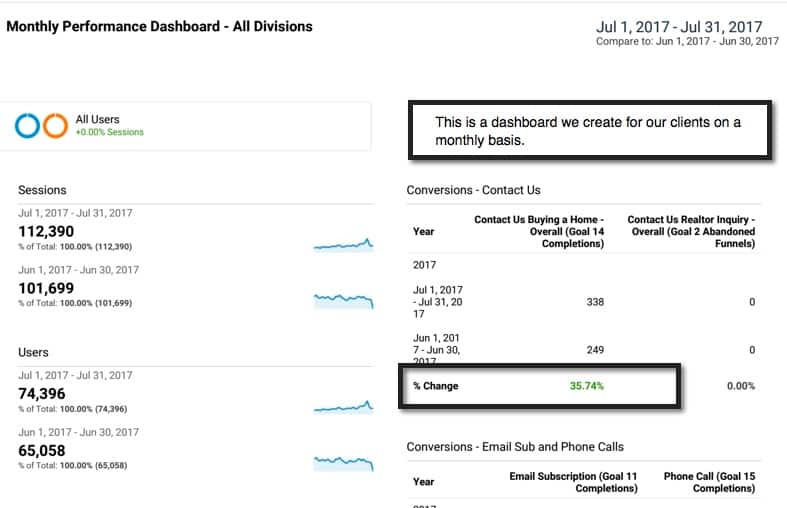Click the blue segment circle icon
Image resolution: width=787 pixels, height=508 pixels.
click(x=28, y=126)
